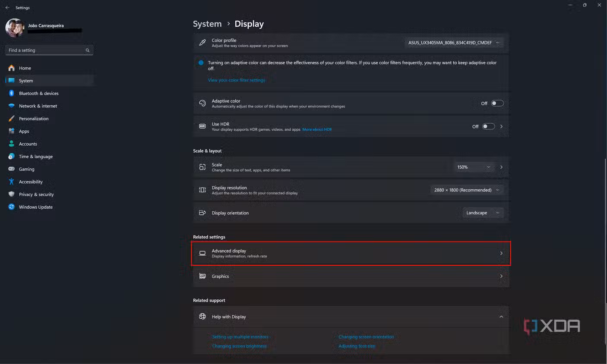The height and width of the screenshot is (364, 607).
Task: Click the Apps icon in sidebar
Action: 12,131
